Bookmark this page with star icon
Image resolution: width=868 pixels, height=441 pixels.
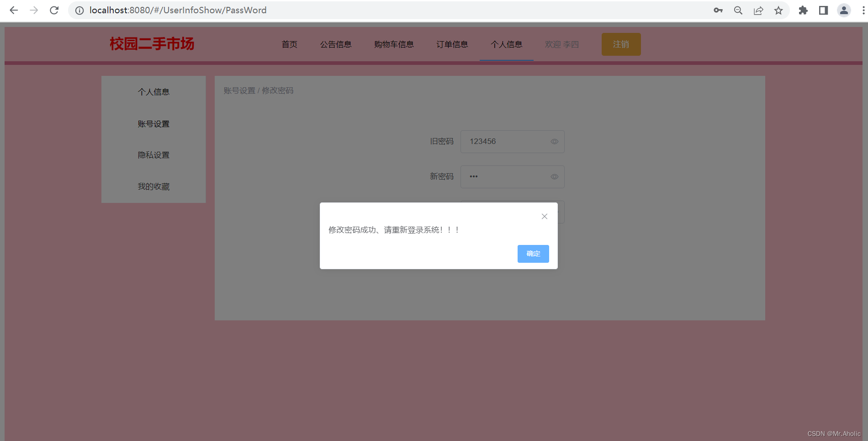778,10
